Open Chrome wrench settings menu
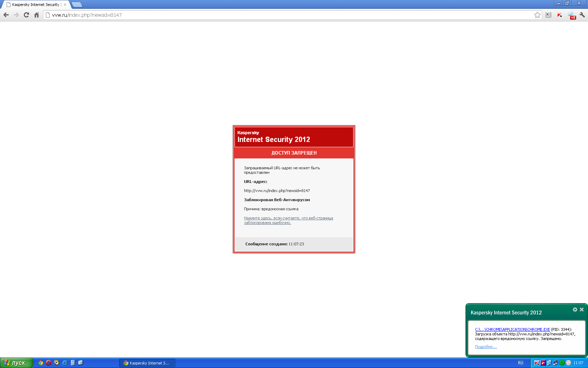The image size is (588, 368). pos(582,15)
